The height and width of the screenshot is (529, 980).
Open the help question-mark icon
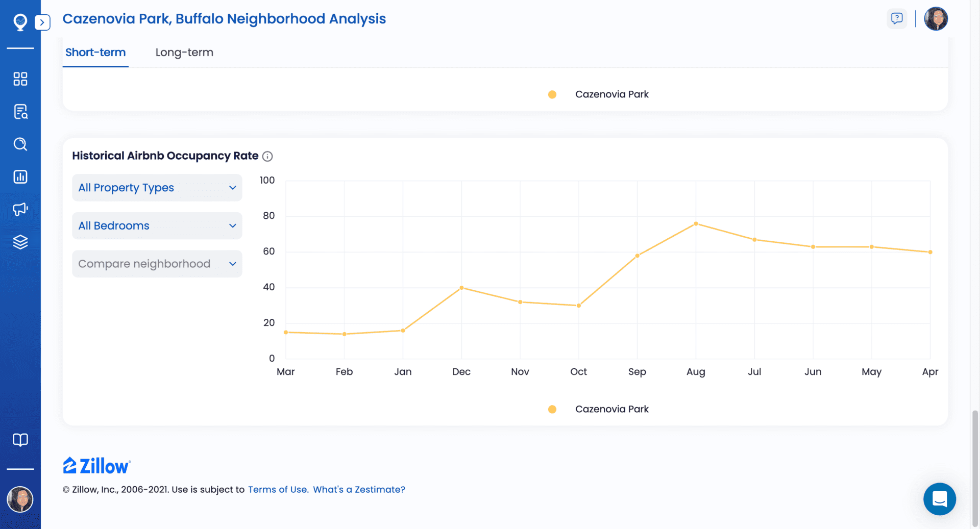click(896, 18)
